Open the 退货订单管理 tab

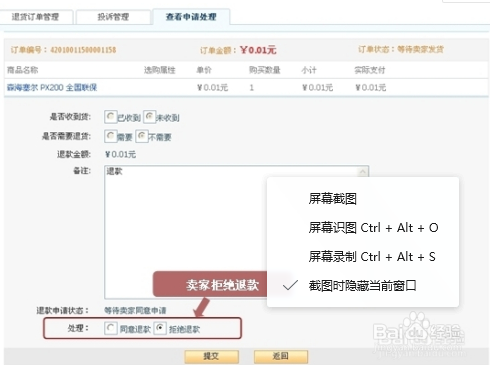point(36,17)
